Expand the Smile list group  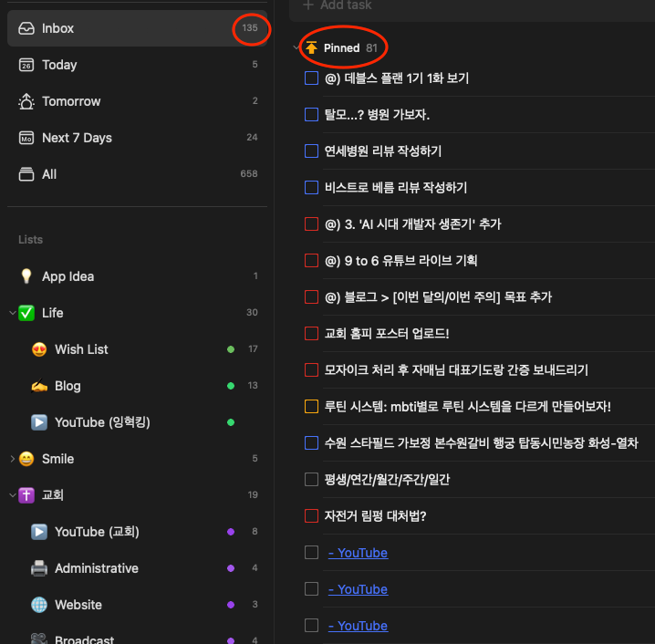coord(13,459)
